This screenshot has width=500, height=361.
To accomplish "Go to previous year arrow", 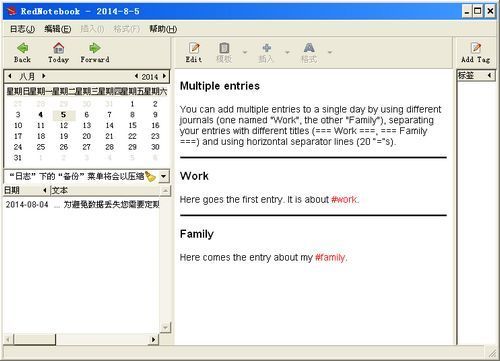I will pos(136,76).
